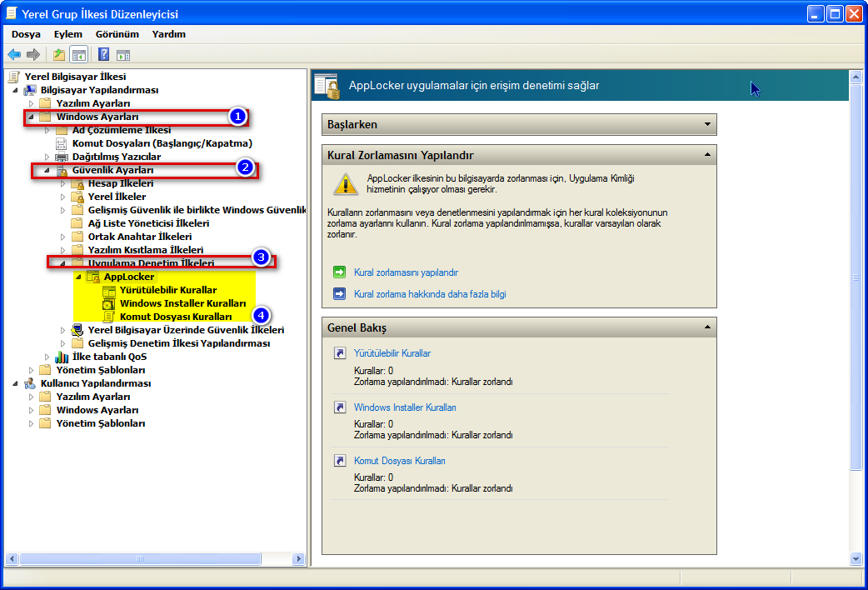Image resolution: width=868 pixels, height=590 pixels.
Task: Click the tree pane scroll right arrow
Action: [299, 558]
